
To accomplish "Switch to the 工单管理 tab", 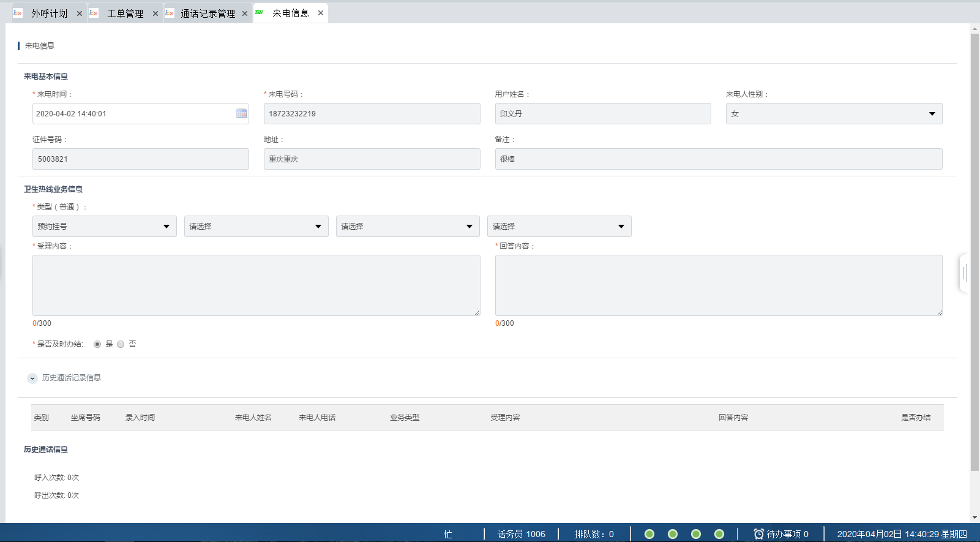I will [125, 13].
